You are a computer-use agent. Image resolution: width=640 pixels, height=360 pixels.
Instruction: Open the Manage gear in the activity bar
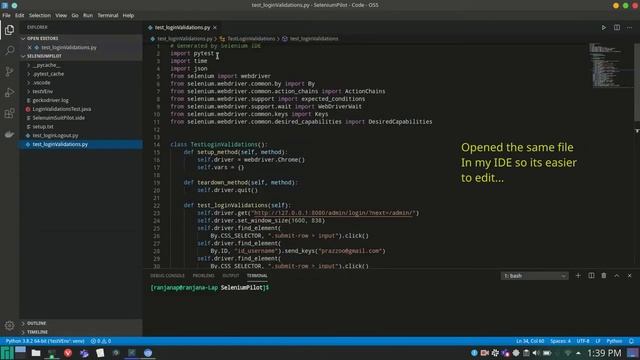[x=9, y=325]
